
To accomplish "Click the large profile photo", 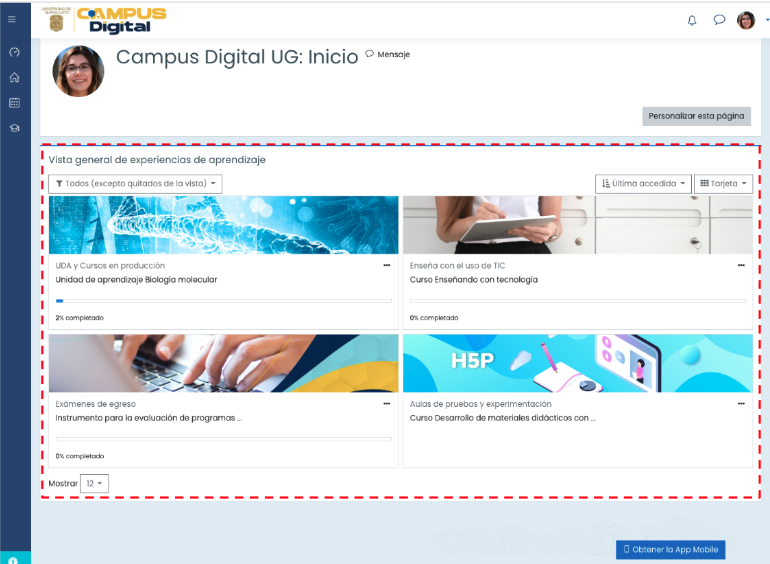I will (x=78, y=71).
